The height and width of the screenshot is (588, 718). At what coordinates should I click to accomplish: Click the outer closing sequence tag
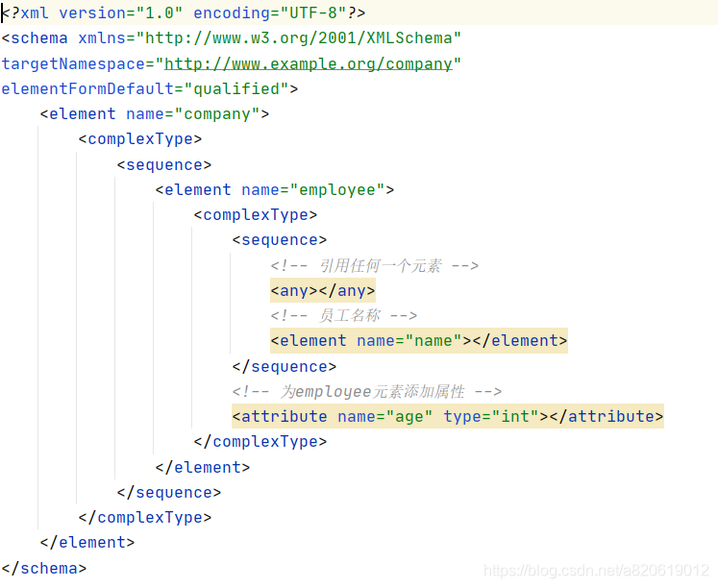(169, 492)
